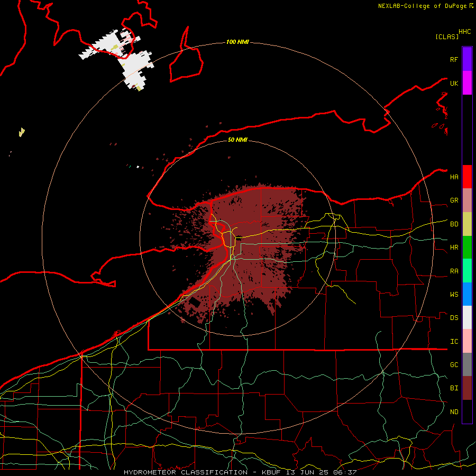Click the "RF" legend label
The width and height of the screenshot is (476, 476).
pyautogui.click(x=454, y=59)
